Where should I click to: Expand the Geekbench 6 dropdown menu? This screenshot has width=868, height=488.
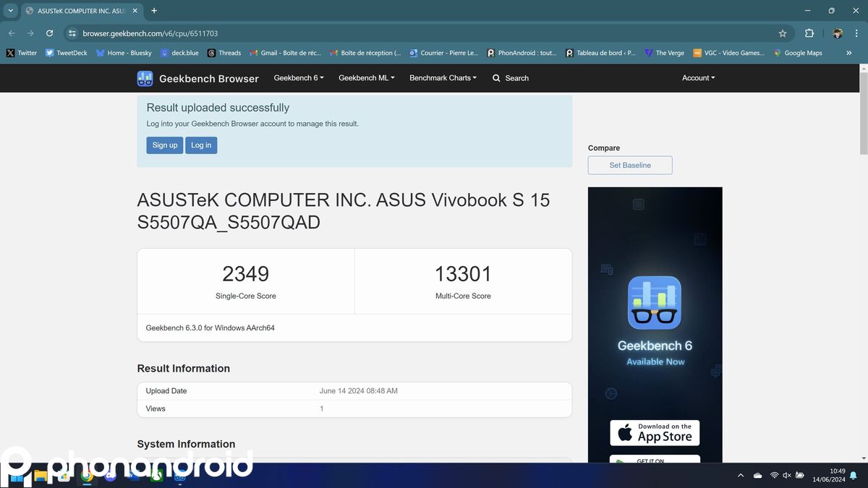pyautogui.click(x=298, y=78)
